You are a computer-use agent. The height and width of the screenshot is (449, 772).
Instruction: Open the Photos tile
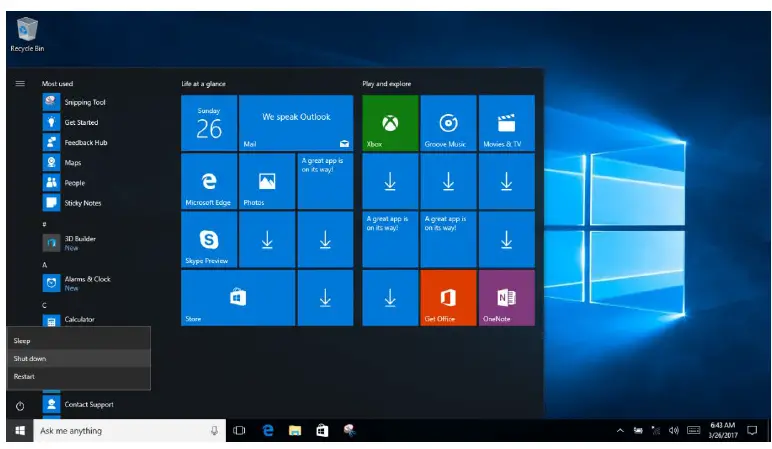pos(267,181)
